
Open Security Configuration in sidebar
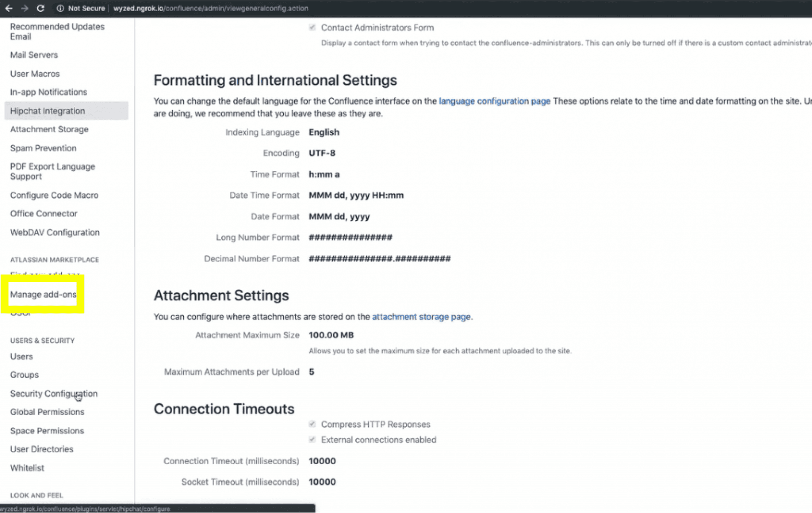coord(54,394)
